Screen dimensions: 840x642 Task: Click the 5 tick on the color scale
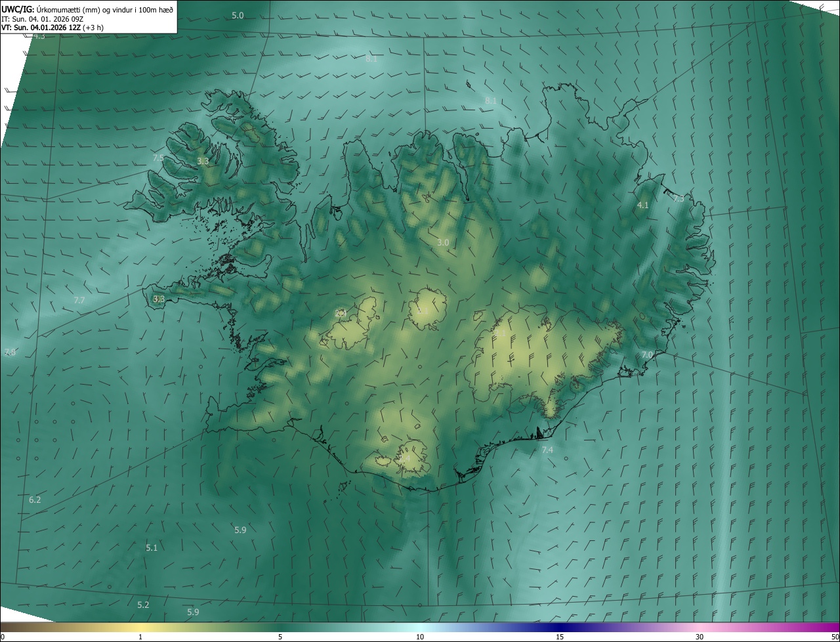(x=280, y=637)
